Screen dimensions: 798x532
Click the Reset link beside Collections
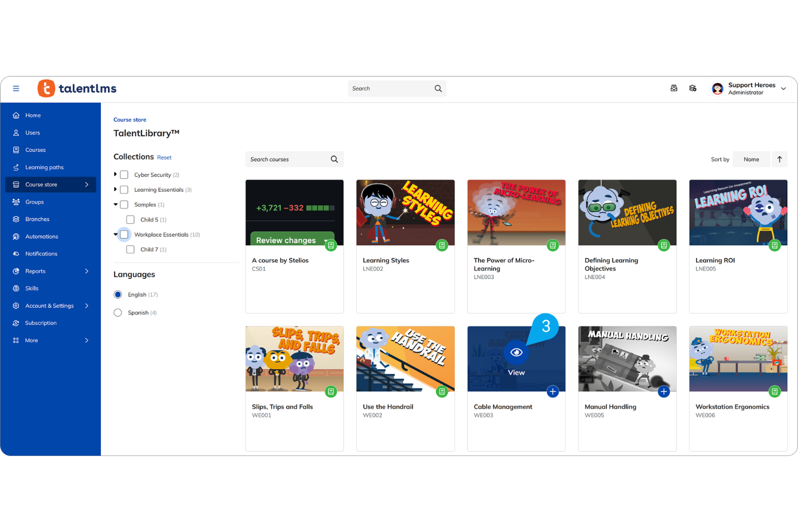164,157
